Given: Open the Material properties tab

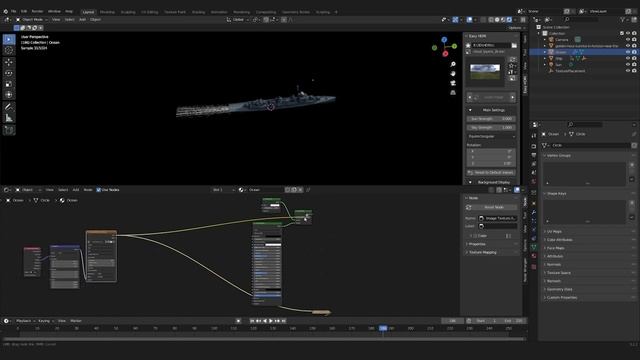Looking at the screenshot, I should [534, 256].
